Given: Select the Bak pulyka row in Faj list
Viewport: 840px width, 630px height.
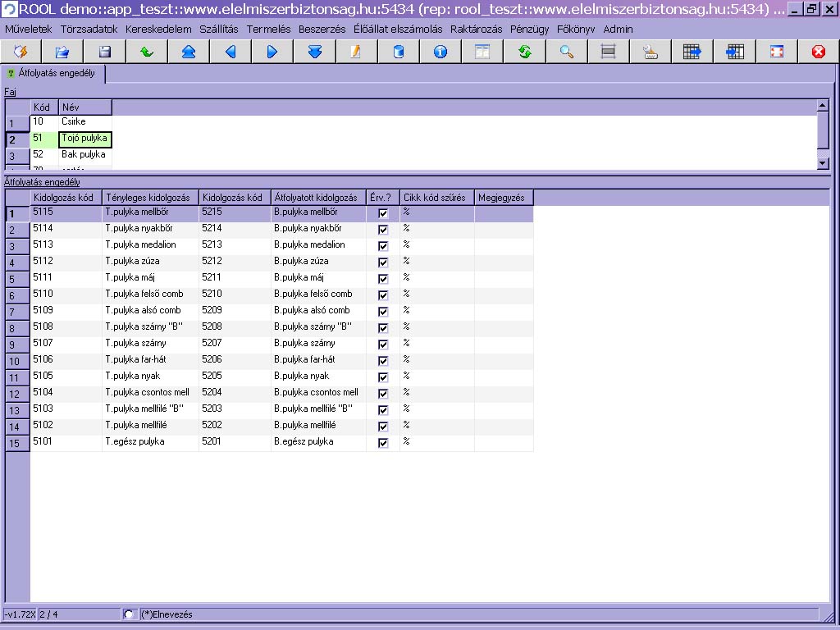Looking at the screenshot, I should (84, 154).
